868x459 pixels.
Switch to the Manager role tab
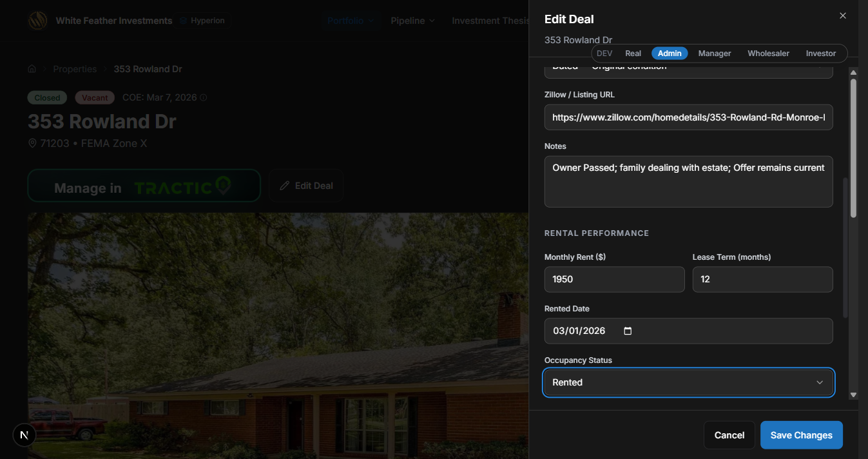pyautogui.click(x=715, y=54)
